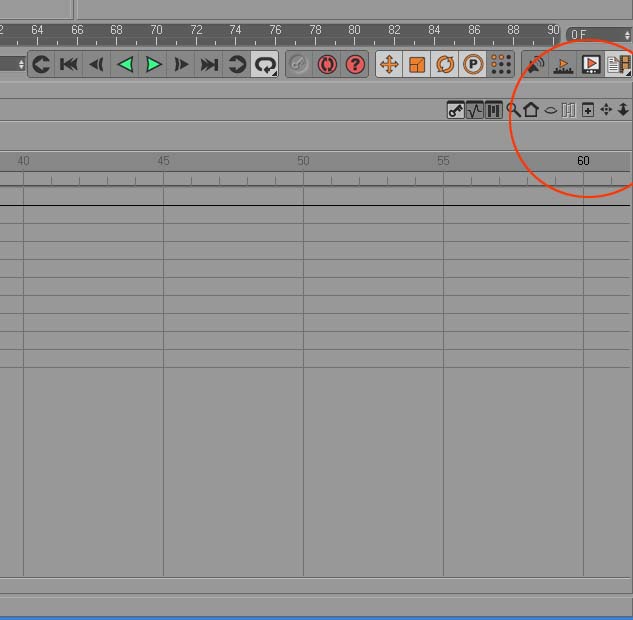633x620 pixels.
Task: Click four-way arrows move timeline icon
Action: tap(606, 109)
